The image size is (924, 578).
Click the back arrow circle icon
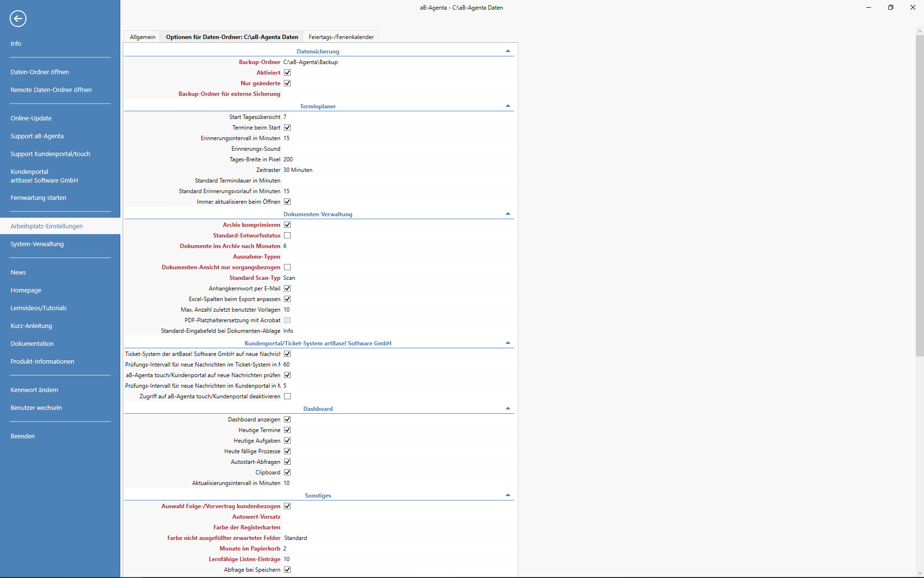18,19
